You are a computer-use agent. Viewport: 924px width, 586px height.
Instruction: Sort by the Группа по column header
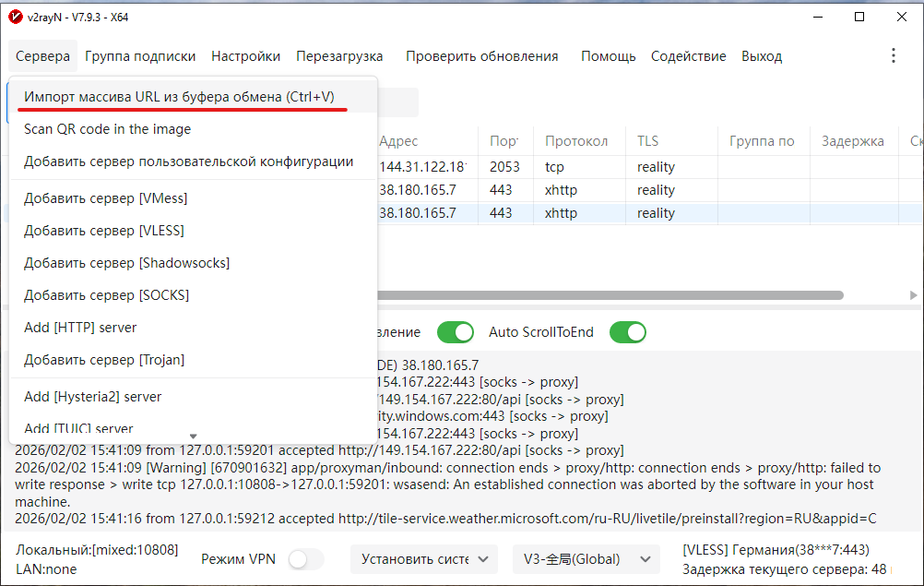762,141
